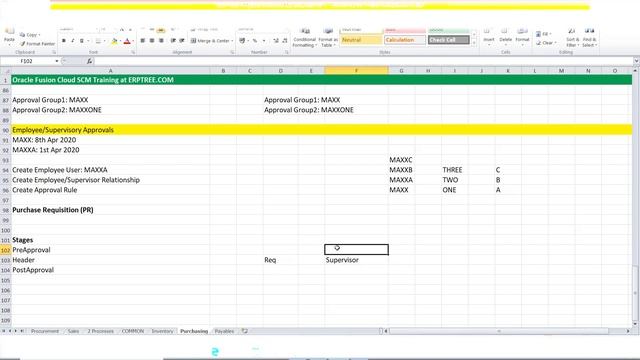Apply the yellow Fill Color bucket
This screenshot has height=360, width=640.
coord(114,41)
